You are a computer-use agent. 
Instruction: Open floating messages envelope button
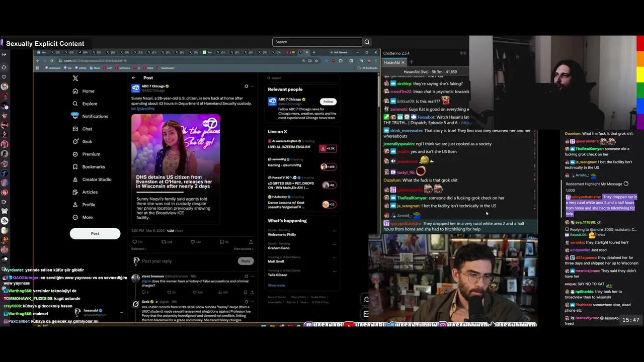point(366,314)
